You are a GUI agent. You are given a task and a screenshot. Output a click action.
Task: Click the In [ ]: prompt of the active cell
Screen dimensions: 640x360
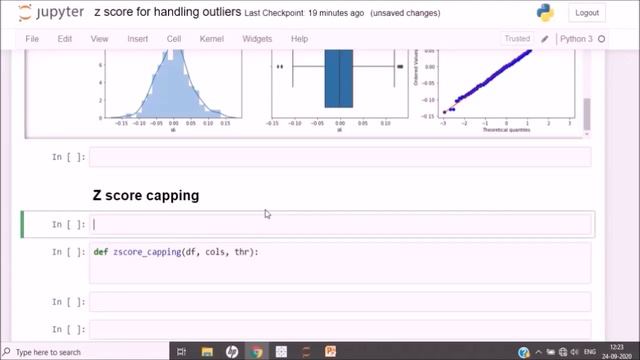(x=69, y=224)
